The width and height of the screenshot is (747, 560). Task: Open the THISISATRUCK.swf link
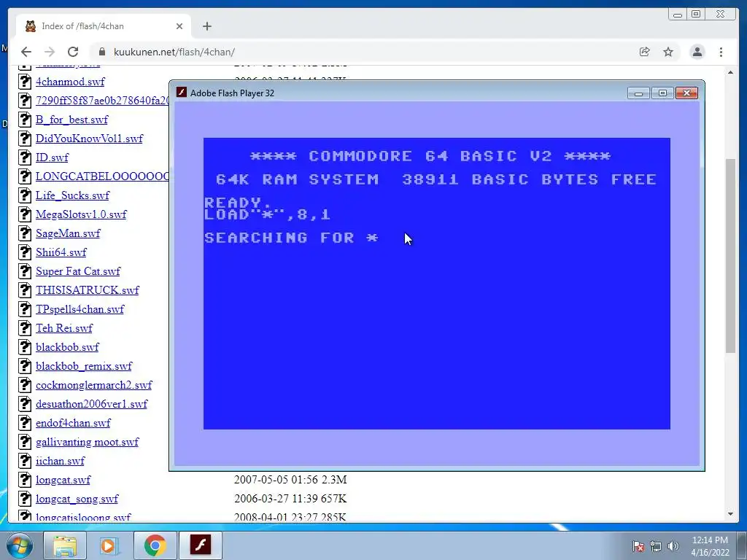point(88,290)
